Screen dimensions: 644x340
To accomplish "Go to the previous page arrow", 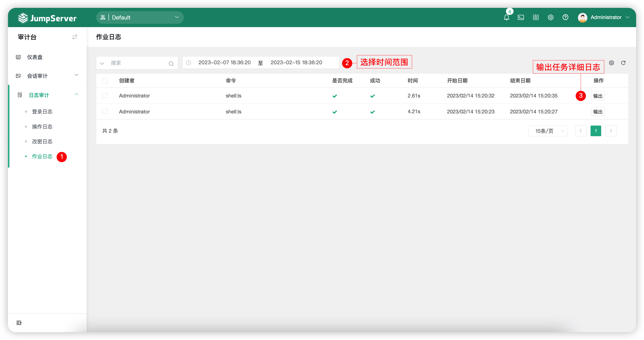I will click(581, 131).
